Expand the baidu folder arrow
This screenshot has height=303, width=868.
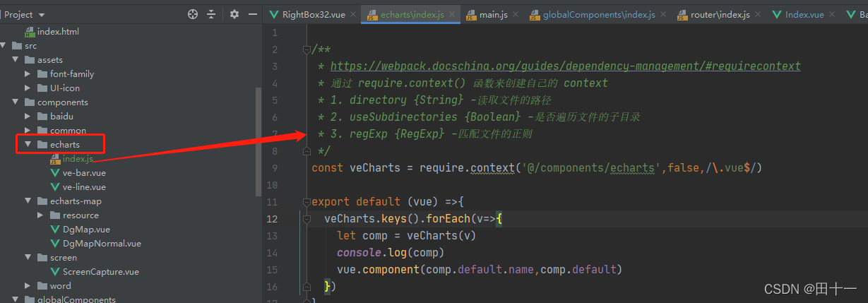[x=28, y=117]
